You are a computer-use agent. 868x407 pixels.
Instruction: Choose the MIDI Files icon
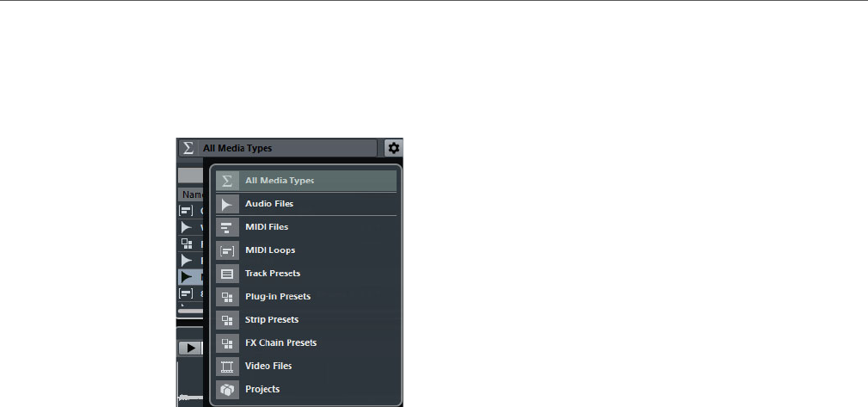click(x=227, y=227)
